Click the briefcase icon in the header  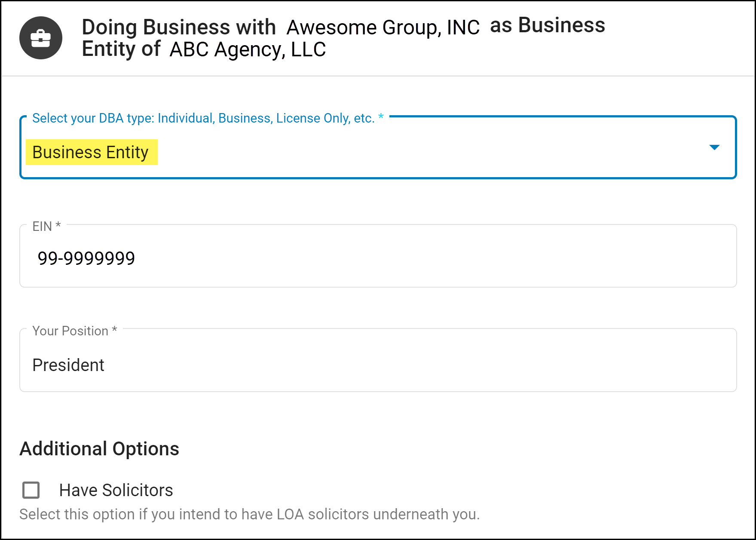point(41,38)
